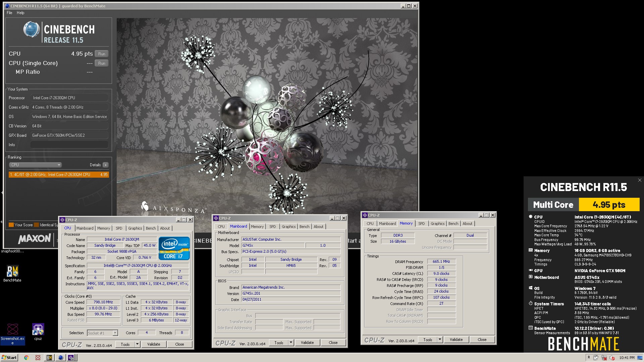The image size is (644, 362).
Task: Click Validate in CPU-Z CPU window
Action: [x=154, y=344]
